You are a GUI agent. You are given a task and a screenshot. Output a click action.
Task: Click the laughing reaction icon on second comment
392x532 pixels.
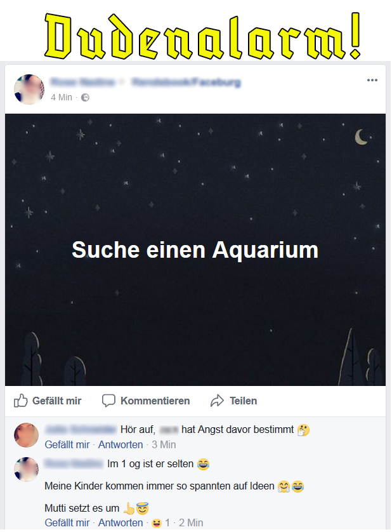[156, 523]
